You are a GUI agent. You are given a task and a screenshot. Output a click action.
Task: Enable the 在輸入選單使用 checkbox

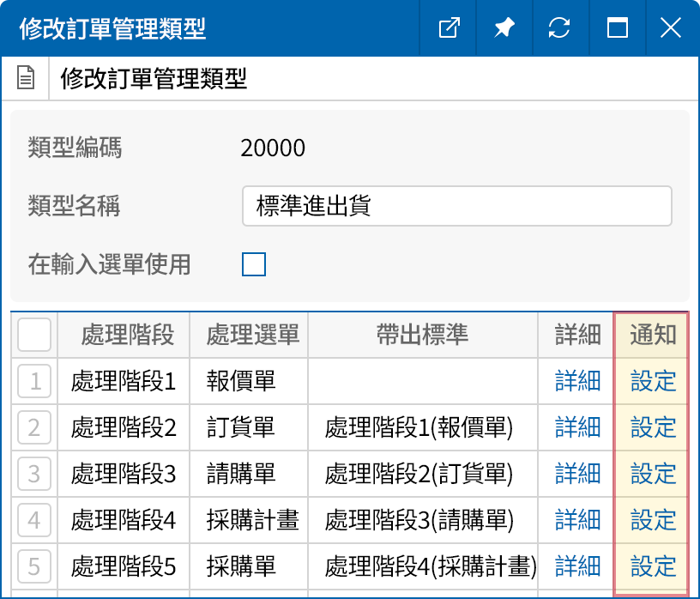click(253, 264)
